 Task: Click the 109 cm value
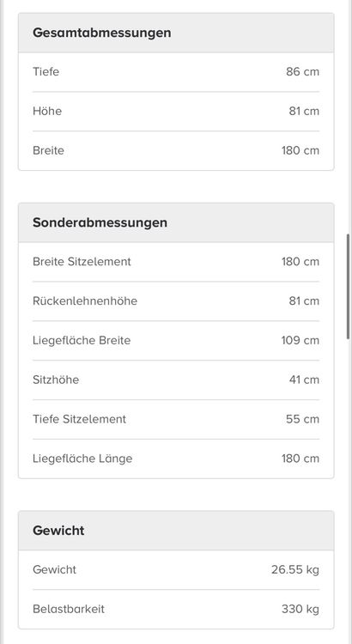click(x=300, y=341)
